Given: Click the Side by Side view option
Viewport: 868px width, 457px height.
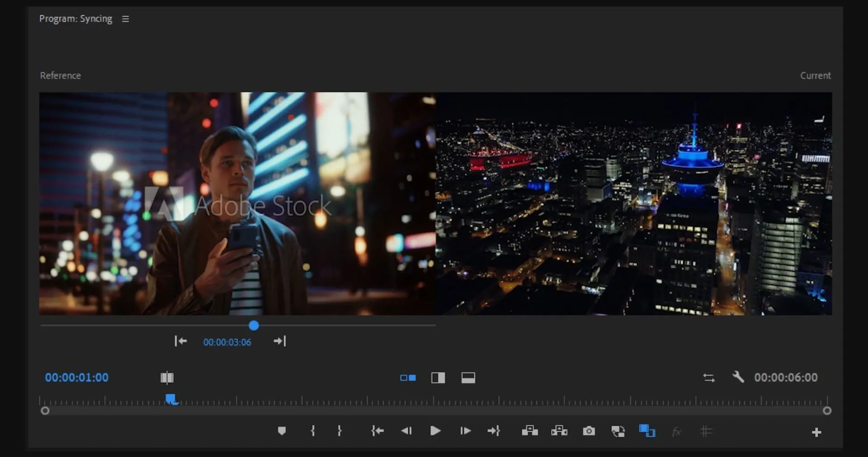Looking at the screenshot, I should [407, 378].
